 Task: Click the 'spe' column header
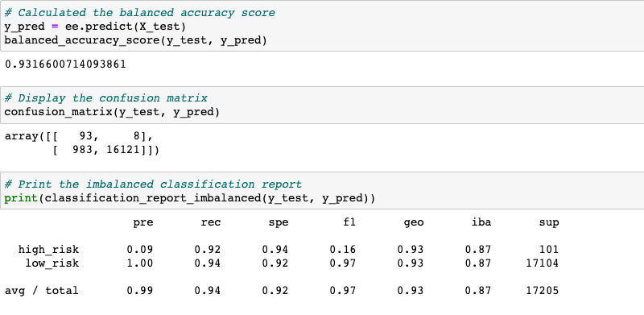[279, 223]
